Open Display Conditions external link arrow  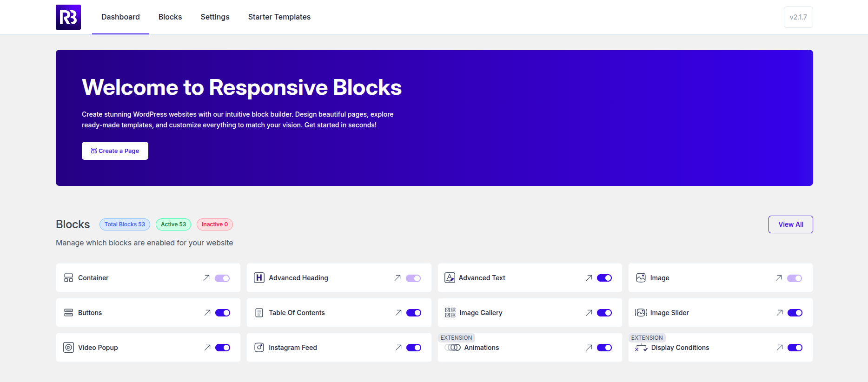tap(780, 348)
